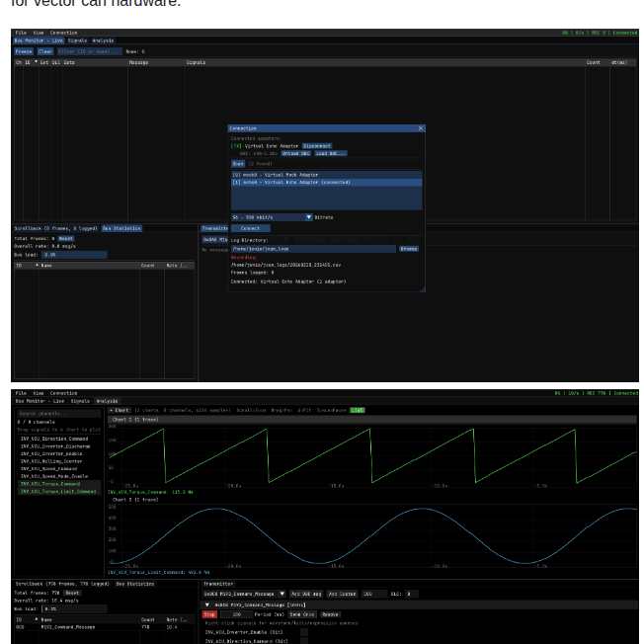Image resolution: width=644 pixels, height=644 pixels.
Task: Click Reset beside total frames in top window
Action: (x=65, y=238)
